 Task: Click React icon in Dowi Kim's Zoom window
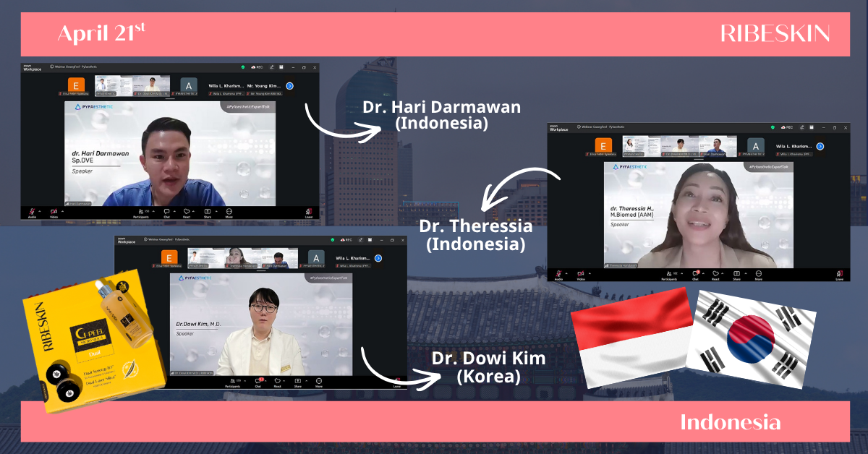pyautogui.click(x=277, y=382)
